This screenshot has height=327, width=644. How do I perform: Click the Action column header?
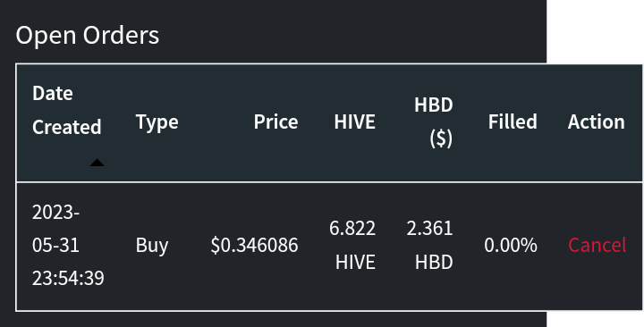pos(597,122)
